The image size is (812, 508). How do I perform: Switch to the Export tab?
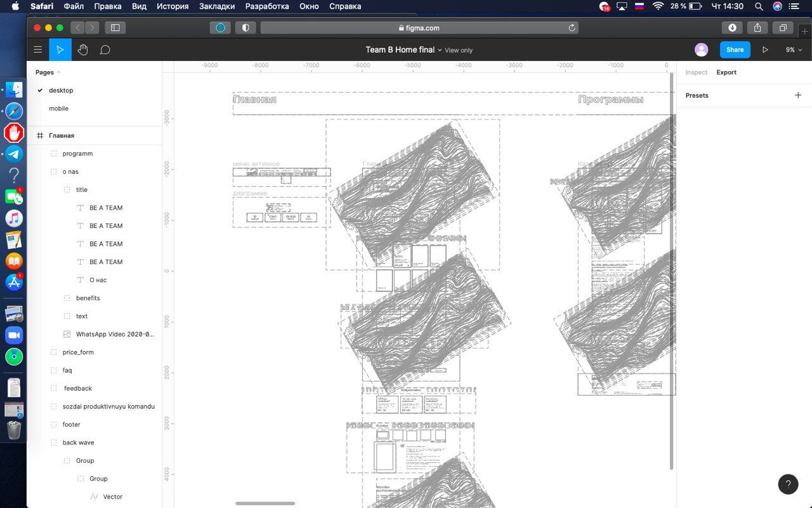tap(726, 72)
